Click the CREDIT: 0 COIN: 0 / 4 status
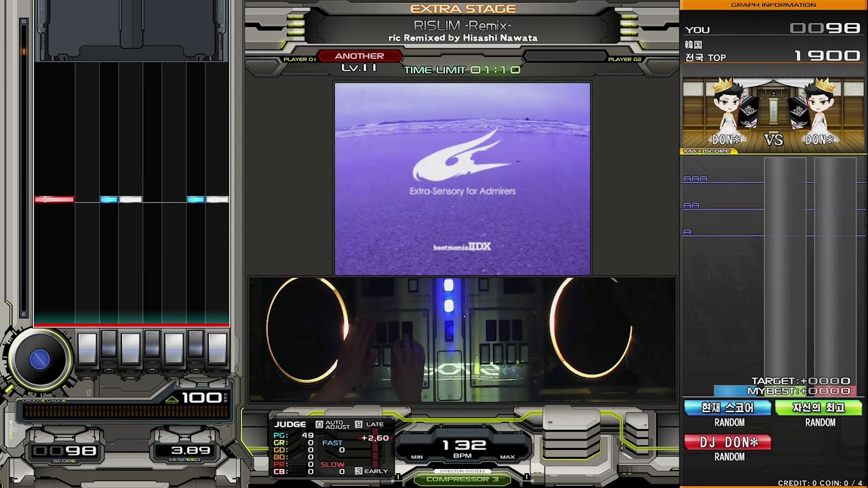The height and width of the screenshot is (488, 868). click(x=821, y=483)
